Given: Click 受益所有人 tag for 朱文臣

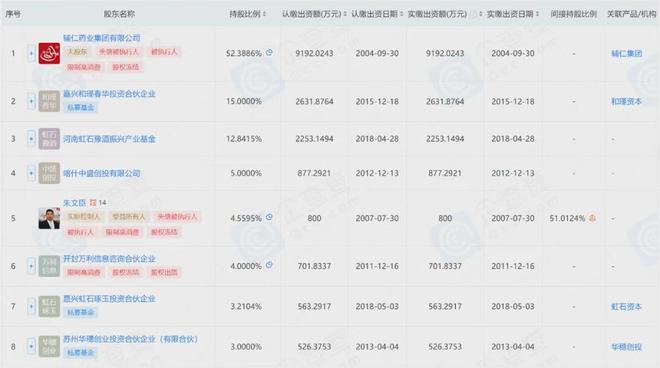Looking at the screenshot, I should 128,216.
